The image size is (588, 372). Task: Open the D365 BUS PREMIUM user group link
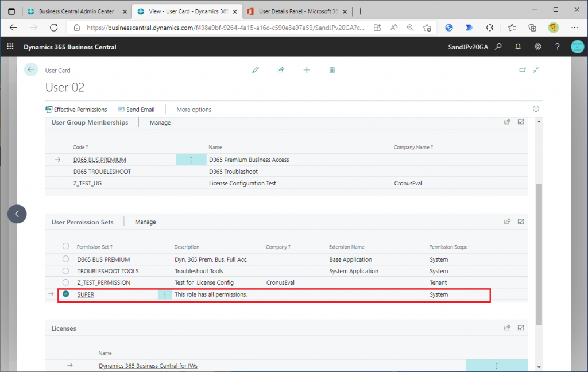tap(99, 160)
